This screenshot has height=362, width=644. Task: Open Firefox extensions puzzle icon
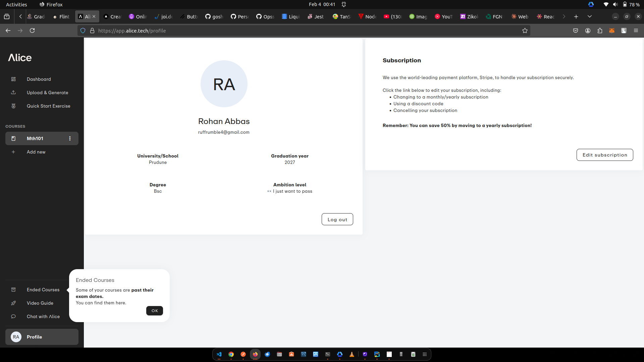click(x=600, y=31)
